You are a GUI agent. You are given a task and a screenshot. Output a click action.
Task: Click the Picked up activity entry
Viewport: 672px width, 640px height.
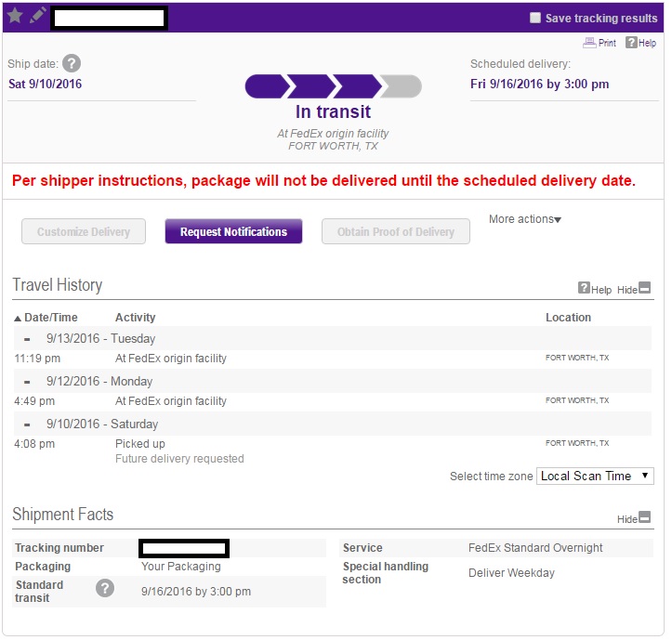pos(140,444)
